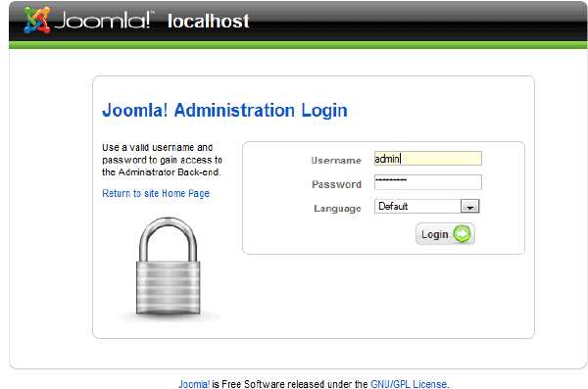Viewport: 588px width, 389px height.
Task: Open the Joomla! footer link
Action: [194, 384]
